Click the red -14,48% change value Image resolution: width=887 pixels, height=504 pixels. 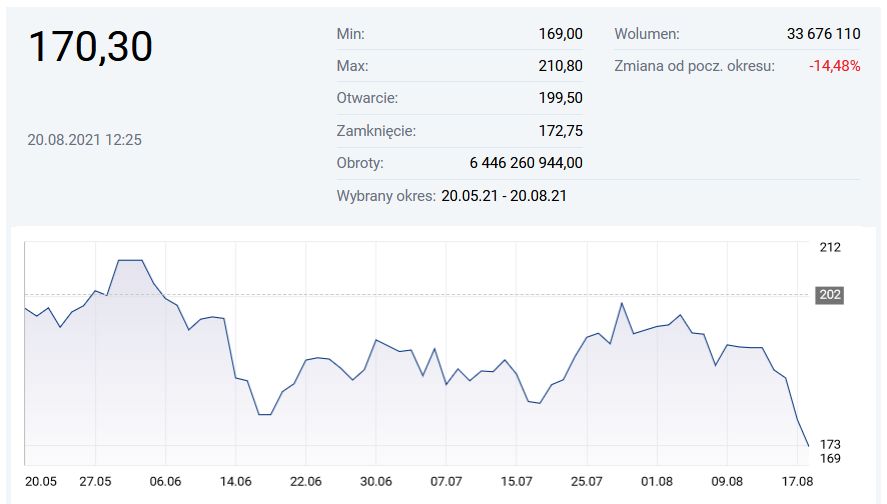click(835, 66)
